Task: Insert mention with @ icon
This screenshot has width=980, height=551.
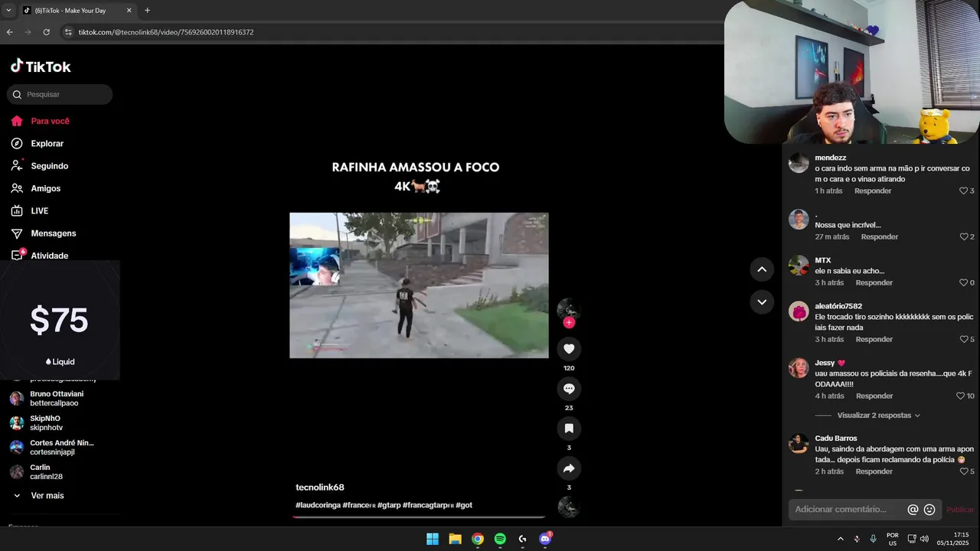Action: (913, 510)
